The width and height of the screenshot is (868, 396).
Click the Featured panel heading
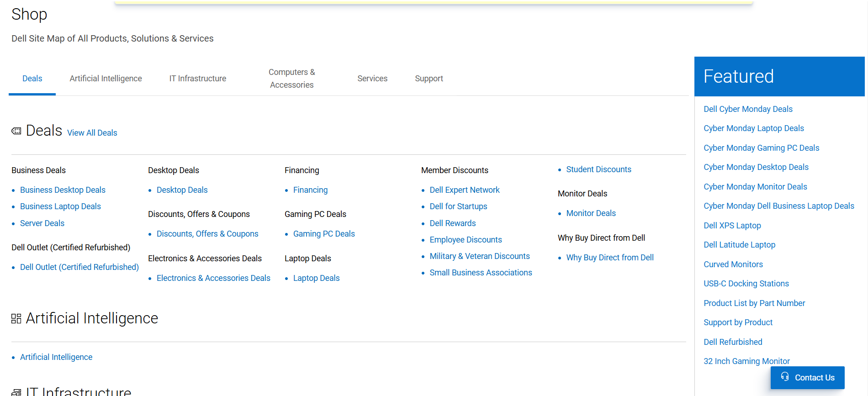point(738,76)
